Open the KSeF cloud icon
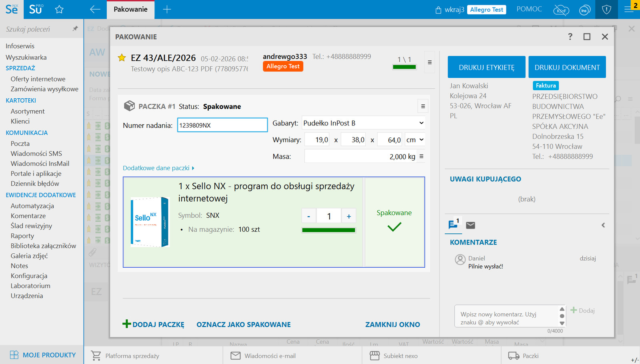640x364 pixels. [x=561, y=10]
